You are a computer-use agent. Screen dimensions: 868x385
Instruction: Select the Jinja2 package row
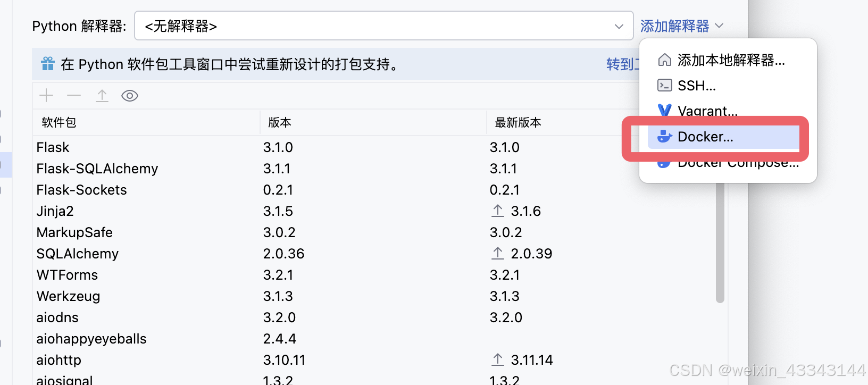click(374, 211)
